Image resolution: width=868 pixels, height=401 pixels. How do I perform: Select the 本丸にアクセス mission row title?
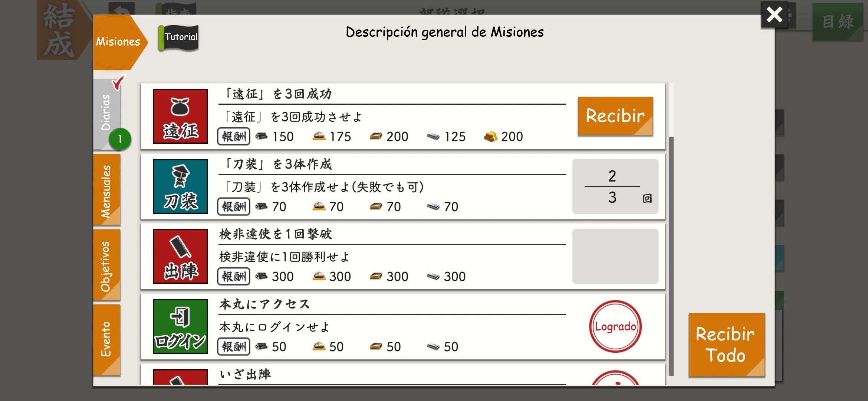point(264,304)
